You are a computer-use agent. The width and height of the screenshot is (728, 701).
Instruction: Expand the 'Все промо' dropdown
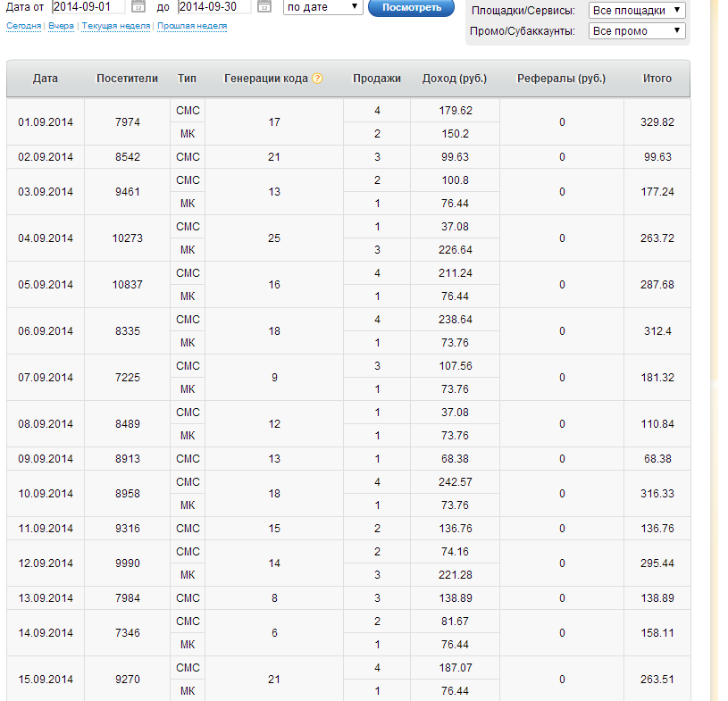(637, 31)
